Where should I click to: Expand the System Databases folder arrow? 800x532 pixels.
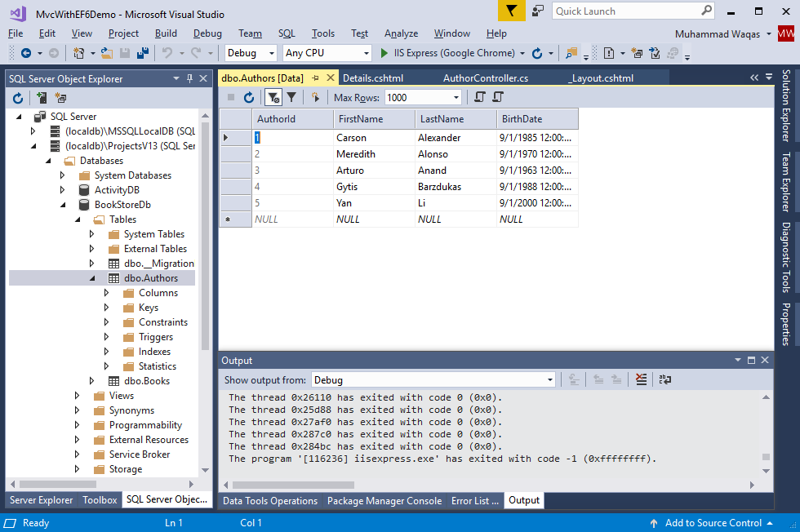tap(62, 175)
